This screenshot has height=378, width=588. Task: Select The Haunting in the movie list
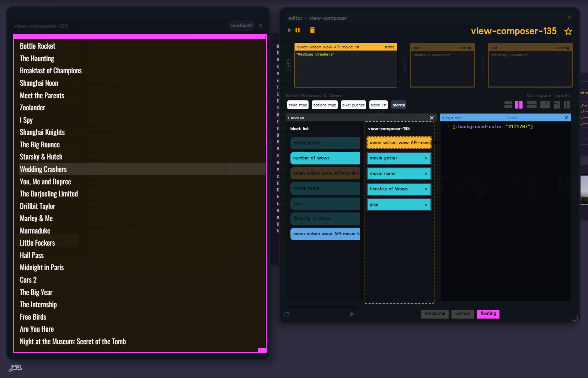[x=37, y=59]
